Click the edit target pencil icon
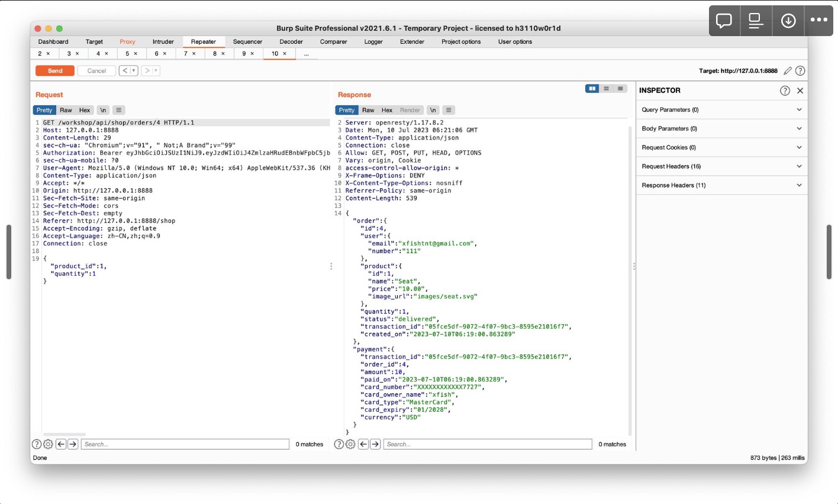 click(788, 71)
